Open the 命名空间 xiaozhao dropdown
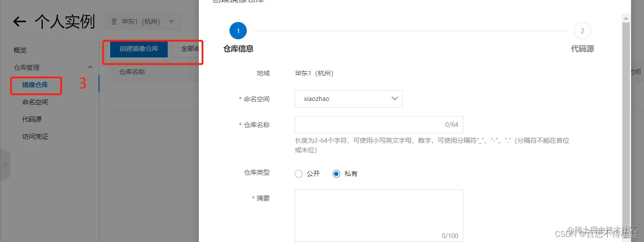 pyautogui.click(x=349, y=99)
